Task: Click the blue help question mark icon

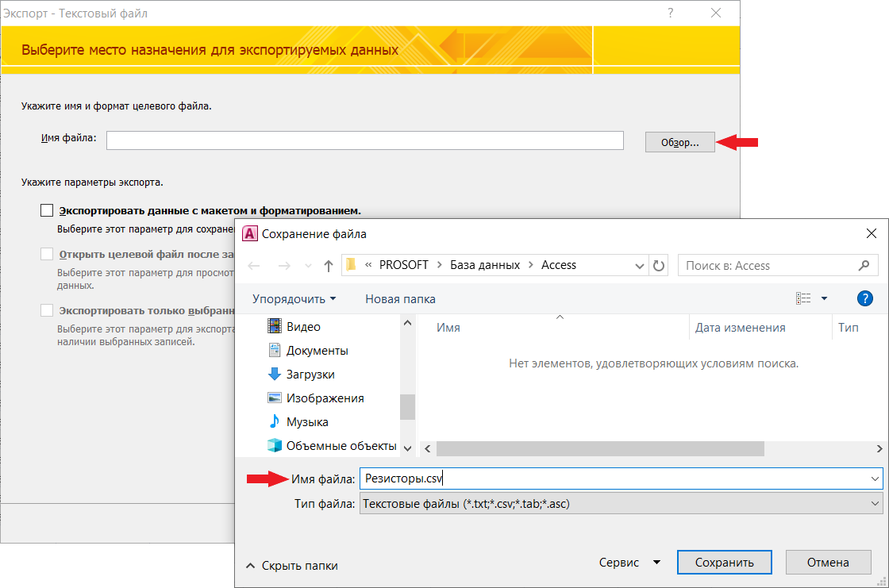Action: [865, 298]
